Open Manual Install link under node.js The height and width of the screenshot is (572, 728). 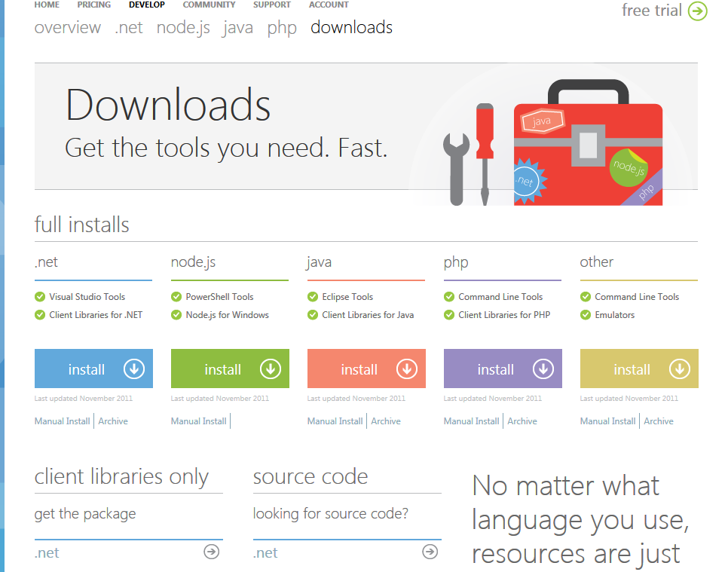click(199, 421)
